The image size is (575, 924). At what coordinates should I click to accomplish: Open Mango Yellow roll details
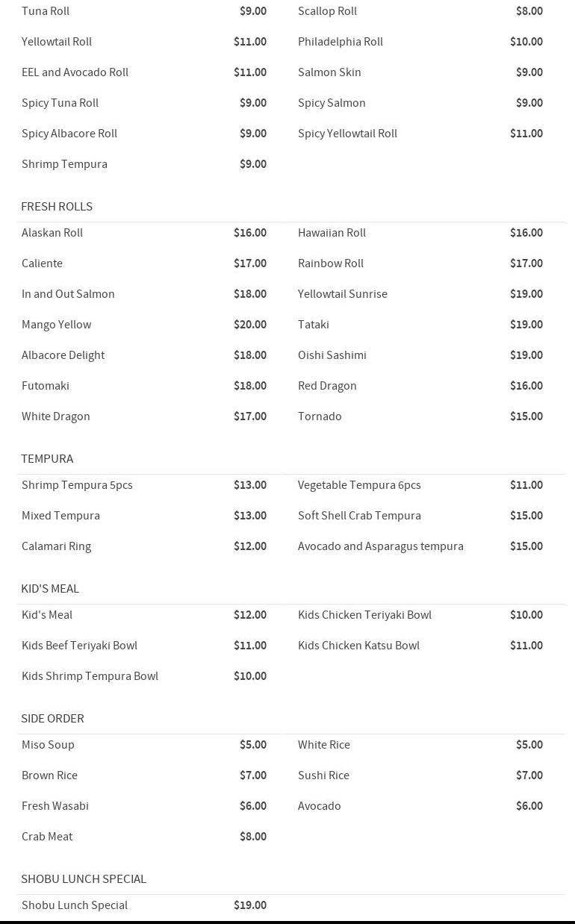coord(57,325)
